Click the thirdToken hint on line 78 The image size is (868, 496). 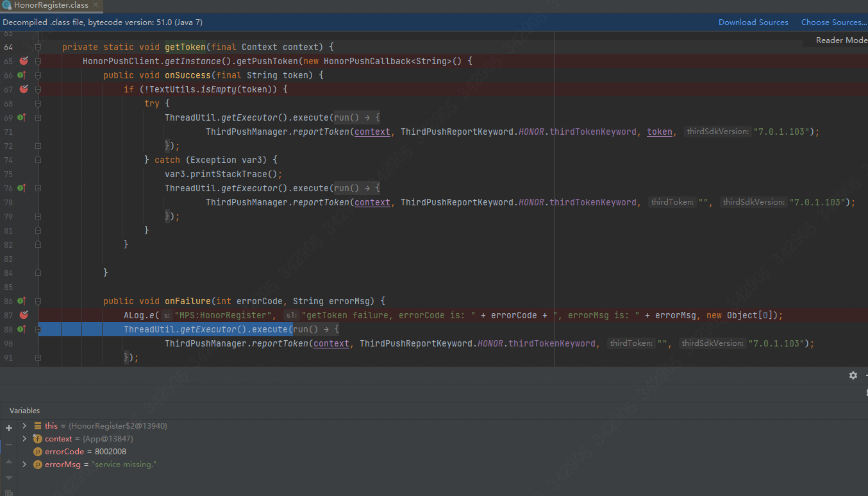[673, 202]
